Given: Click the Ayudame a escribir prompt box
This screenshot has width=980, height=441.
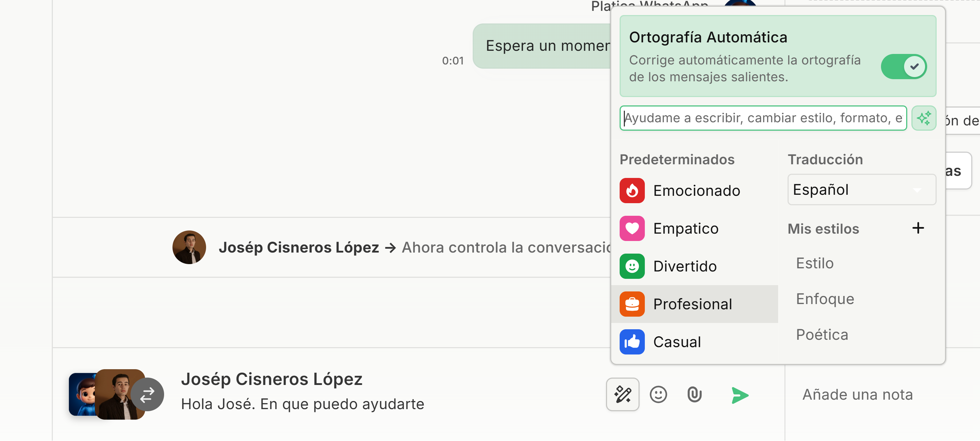Looking at the screenshot, I should (x=763, y=118).
